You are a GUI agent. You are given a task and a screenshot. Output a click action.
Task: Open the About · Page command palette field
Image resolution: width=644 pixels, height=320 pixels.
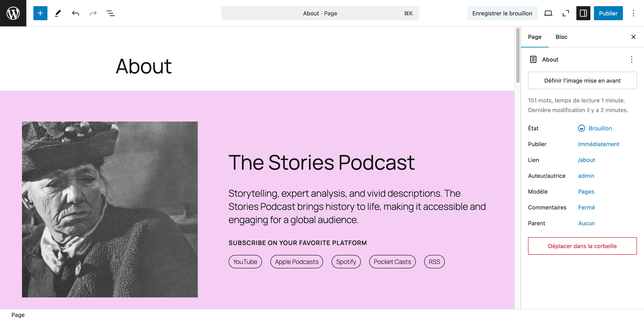(320, 13)
